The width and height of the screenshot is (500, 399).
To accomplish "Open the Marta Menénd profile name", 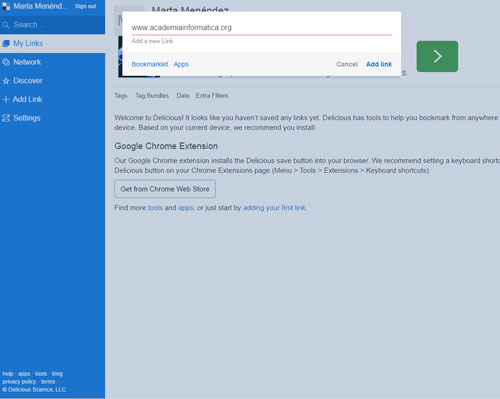I will pyautogui.click(x=40, y=6).
